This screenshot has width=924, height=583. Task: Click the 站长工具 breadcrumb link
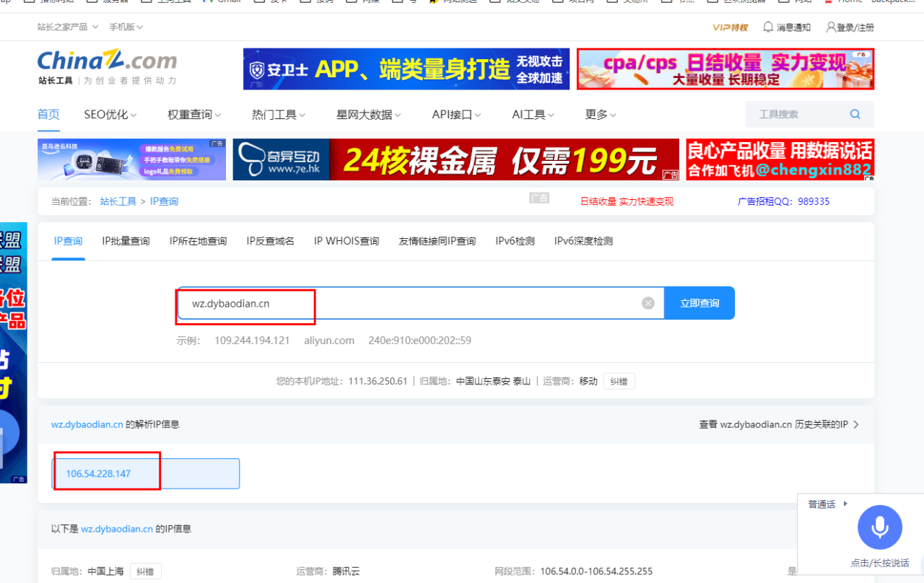118,201
